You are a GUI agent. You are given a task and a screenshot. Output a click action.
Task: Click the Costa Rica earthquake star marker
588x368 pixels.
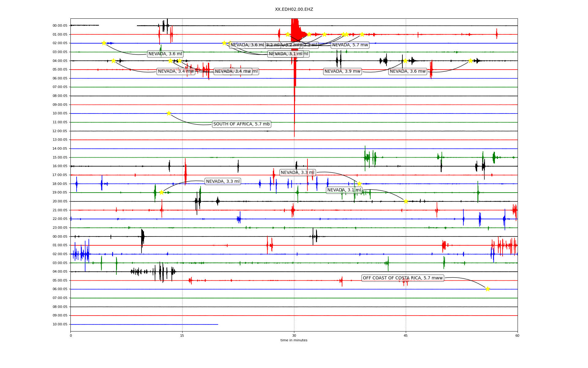click(488, 289)
